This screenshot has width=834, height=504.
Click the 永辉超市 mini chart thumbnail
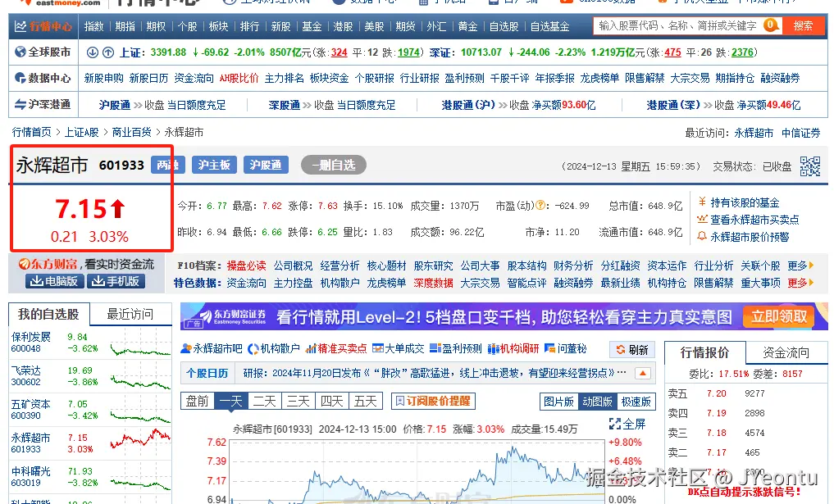(140, 439)
